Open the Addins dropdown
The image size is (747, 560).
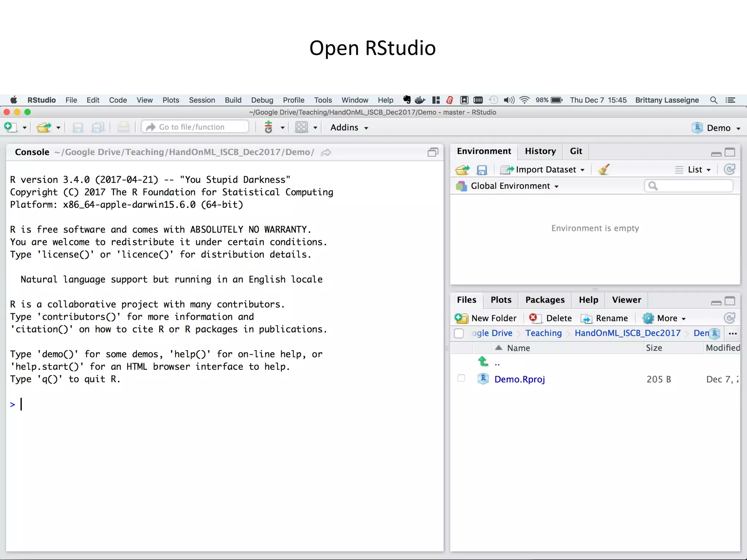[349, 128]
